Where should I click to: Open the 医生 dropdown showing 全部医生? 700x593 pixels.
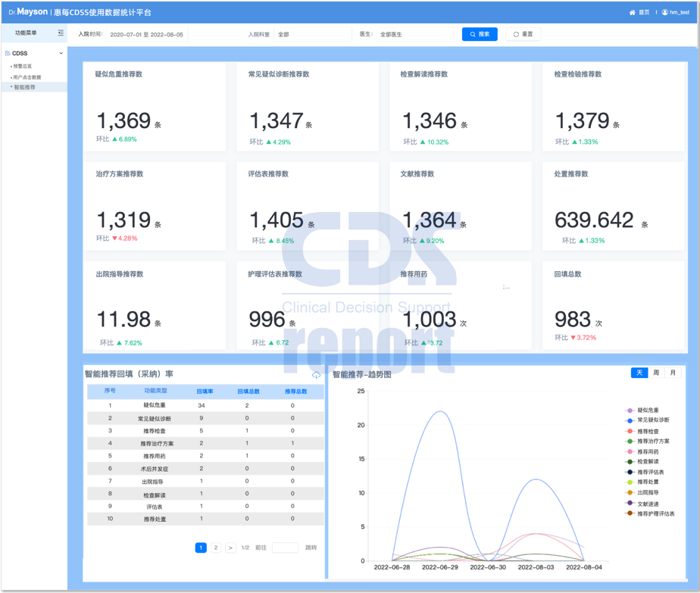(x=415, y=34)
